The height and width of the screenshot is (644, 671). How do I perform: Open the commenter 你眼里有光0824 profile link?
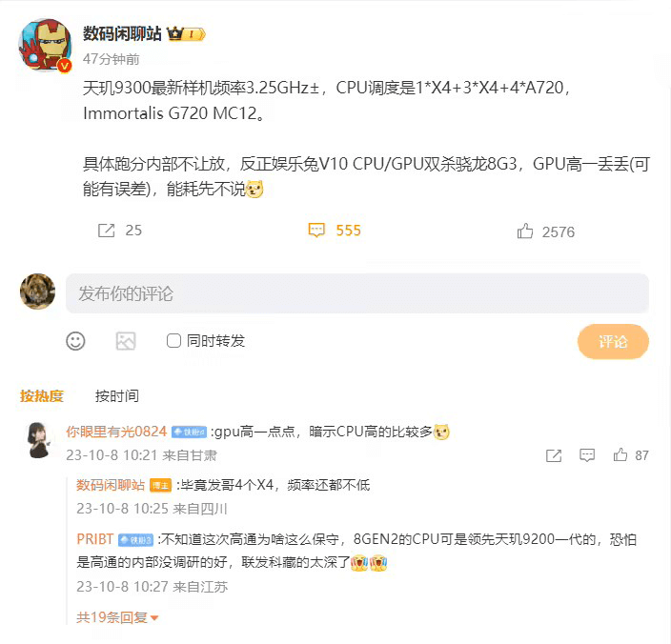pos(116,432)
